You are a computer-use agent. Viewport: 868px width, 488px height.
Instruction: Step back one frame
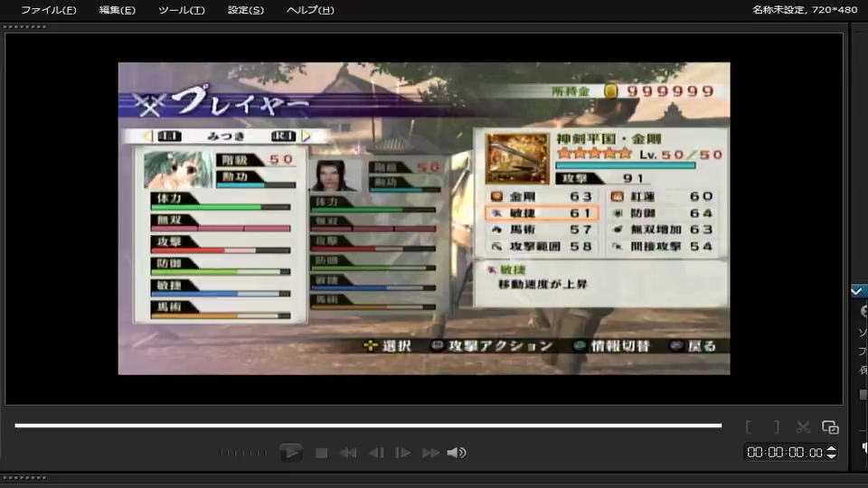pos(376,453)
